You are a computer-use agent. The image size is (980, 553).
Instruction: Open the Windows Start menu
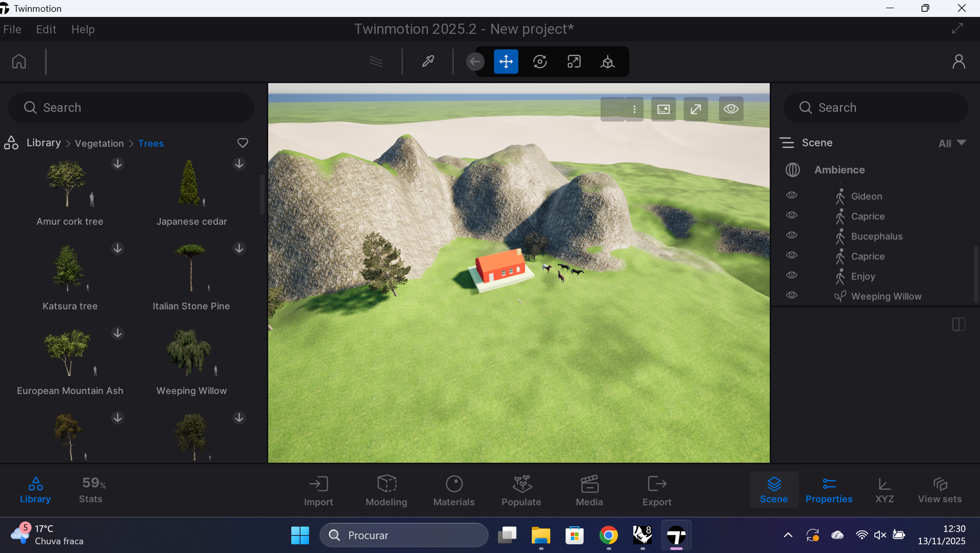click(300, 536)
